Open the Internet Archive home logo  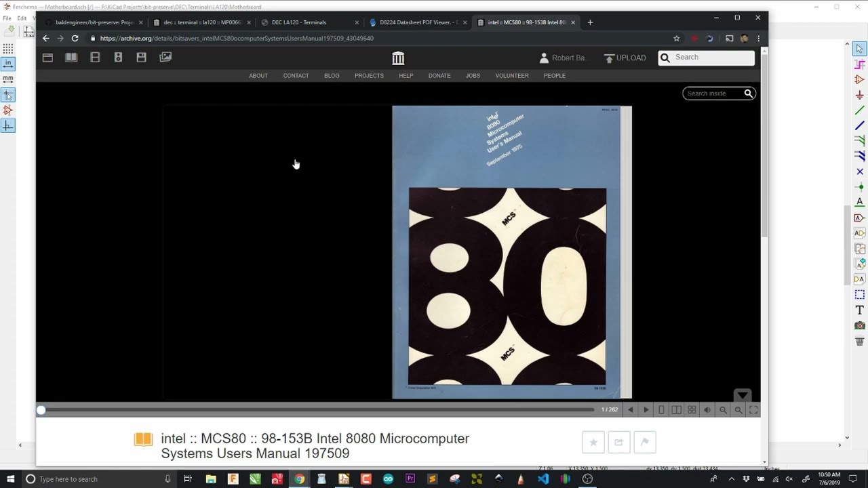pos(398,58)
